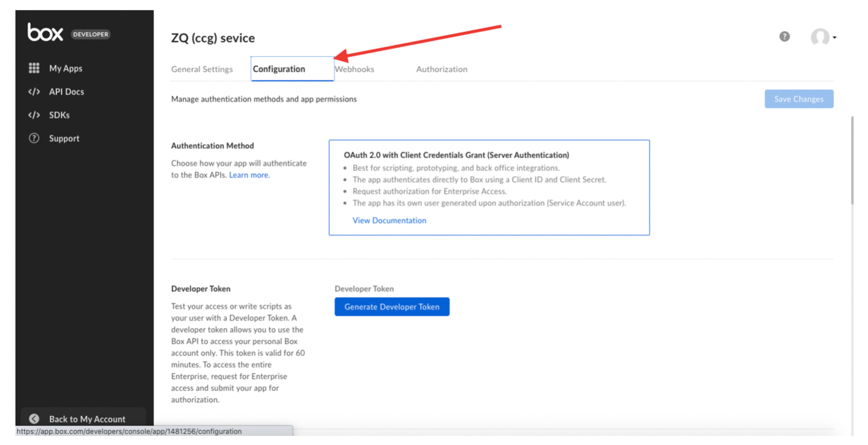Click the user avatar picture

(x=820, y=37)
